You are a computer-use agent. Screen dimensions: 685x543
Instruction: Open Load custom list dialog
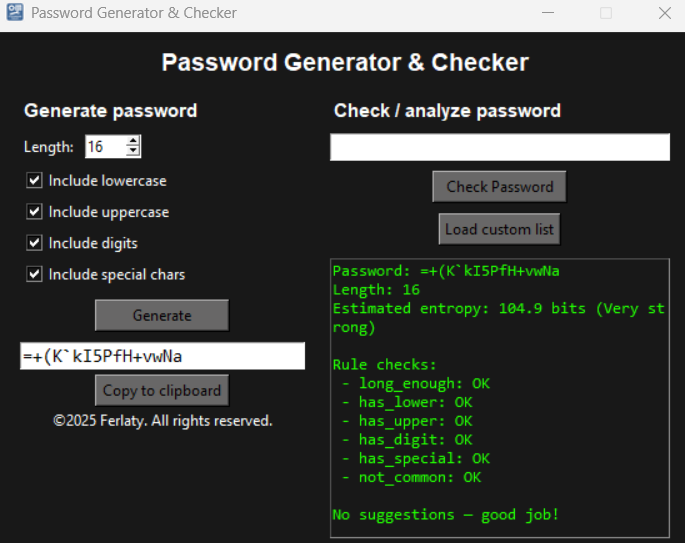tap(499, 229)
